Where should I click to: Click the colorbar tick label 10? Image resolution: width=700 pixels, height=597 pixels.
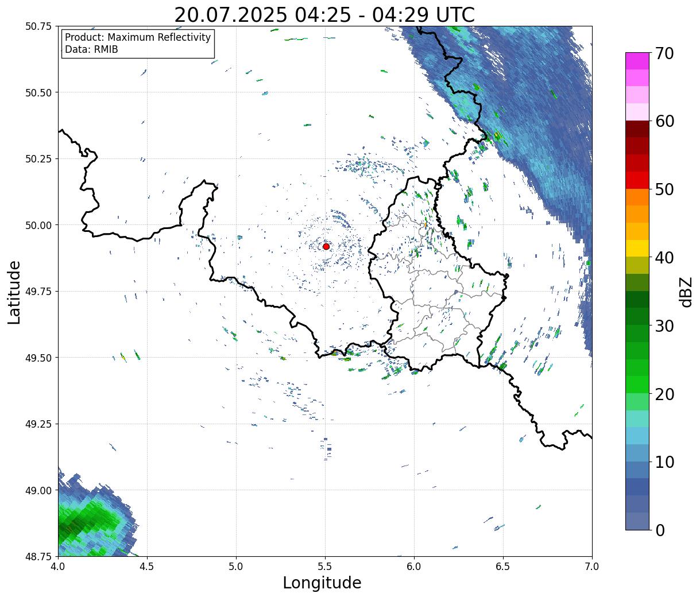[664, 462]
